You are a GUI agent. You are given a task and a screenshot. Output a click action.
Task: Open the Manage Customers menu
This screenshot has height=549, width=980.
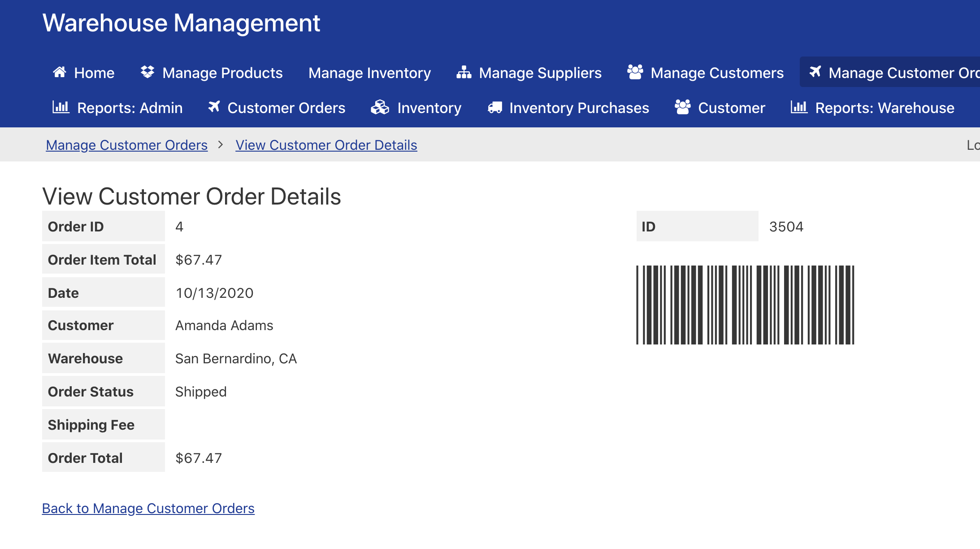(x=717, y=73)
